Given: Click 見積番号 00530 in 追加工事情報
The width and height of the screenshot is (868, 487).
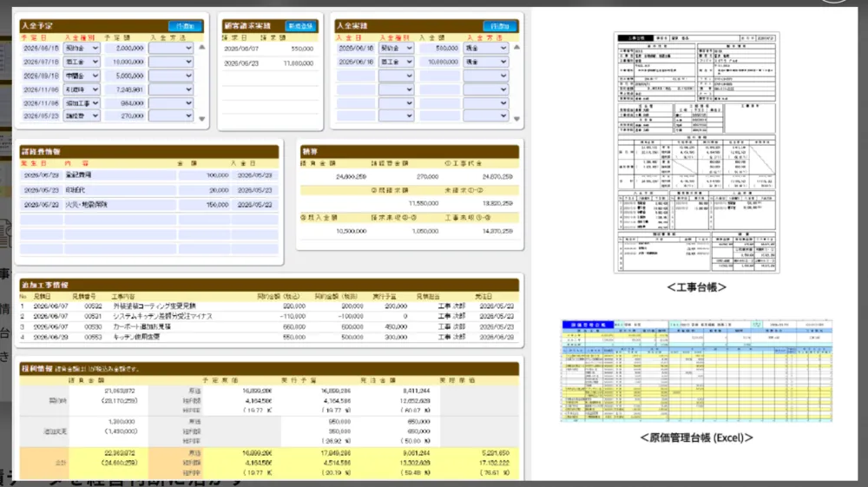Looking at the screenshot, I should coord(93,326).
